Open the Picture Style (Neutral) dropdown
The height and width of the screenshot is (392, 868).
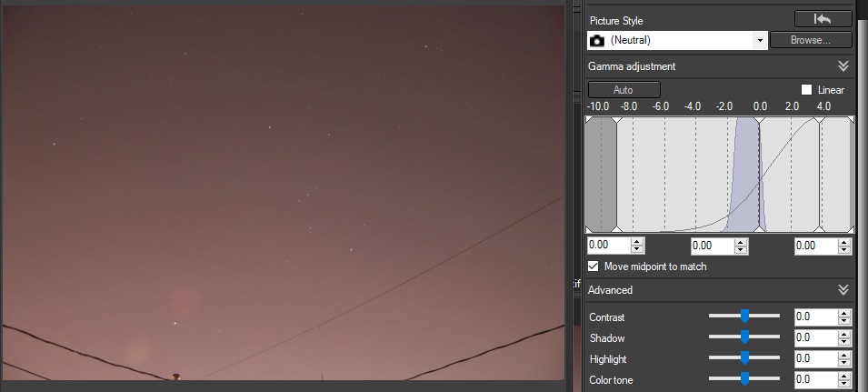click(758, 41)
